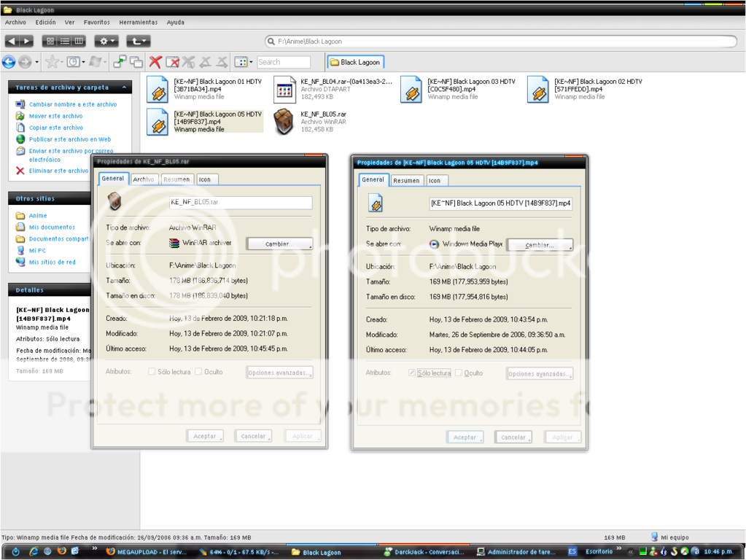Viewport: 746px width, 560px height.
Task: Click the file name field in rar properties
Action: tap(240, 203)
